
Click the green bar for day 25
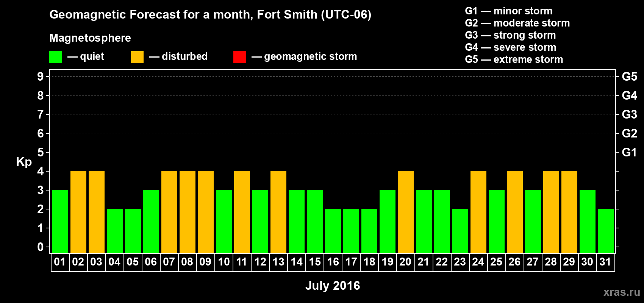point(497,222)
